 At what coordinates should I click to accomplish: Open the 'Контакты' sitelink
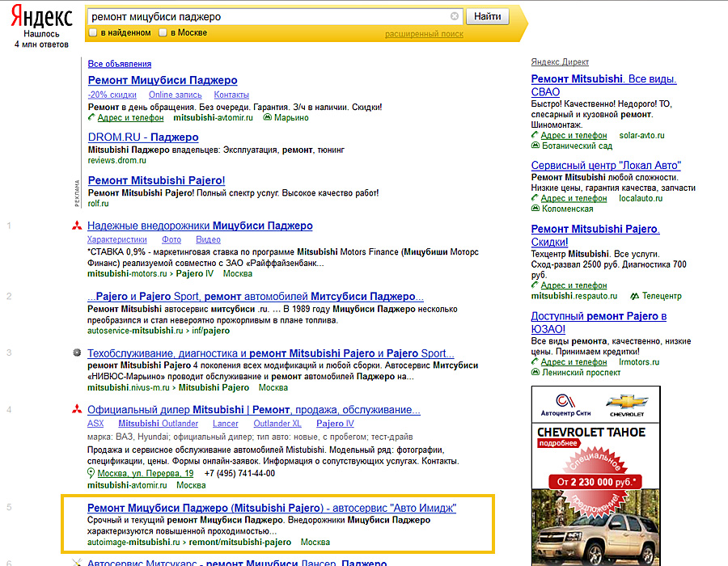click(231, 95)
